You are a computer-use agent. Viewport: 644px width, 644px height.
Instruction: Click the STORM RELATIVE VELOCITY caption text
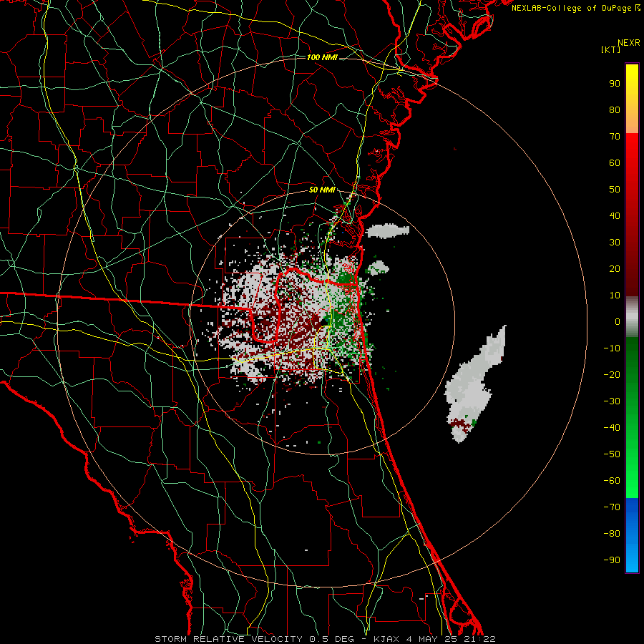coord(228,639)
